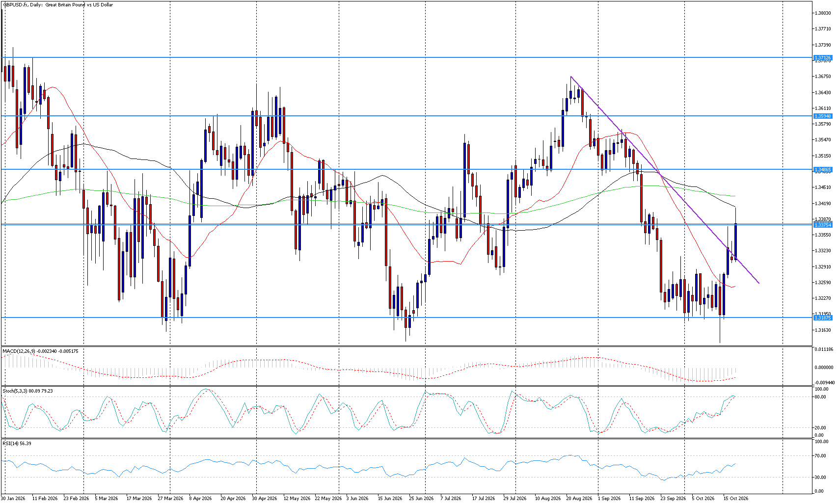Click the 30 Jan 2026 date label
Image resolution: width=838 pixels, height=504 pixels.
coord(13,499)
